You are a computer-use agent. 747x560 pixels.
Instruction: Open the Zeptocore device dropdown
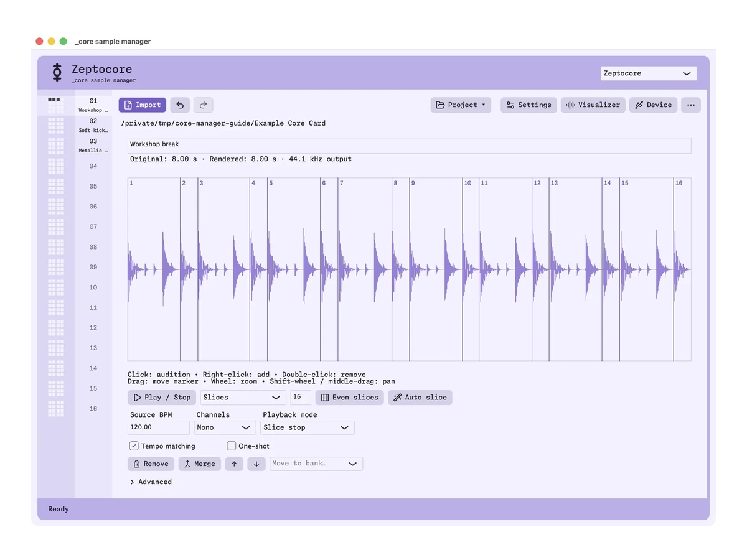pos(649,73)
